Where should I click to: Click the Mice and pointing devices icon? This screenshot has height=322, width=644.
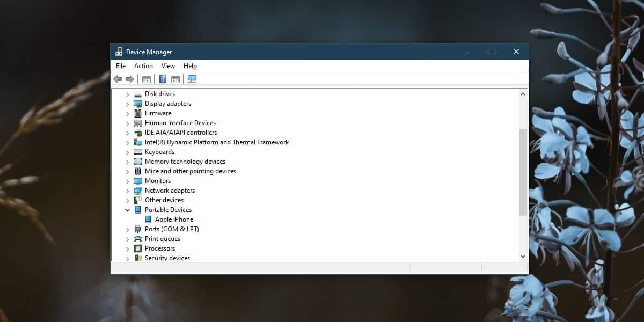[138, 171]
